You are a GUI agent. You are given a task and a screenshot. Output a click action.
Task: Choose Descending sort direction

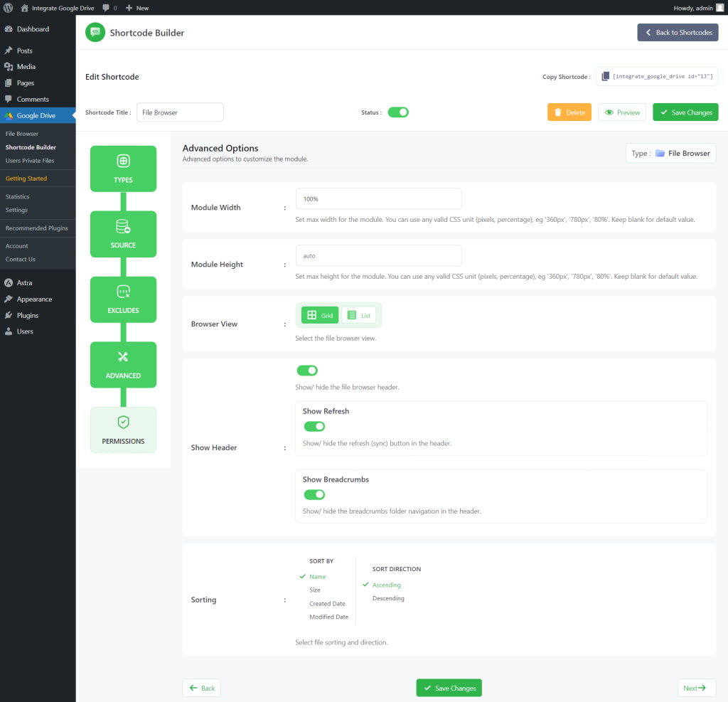[x=388, y=598]
